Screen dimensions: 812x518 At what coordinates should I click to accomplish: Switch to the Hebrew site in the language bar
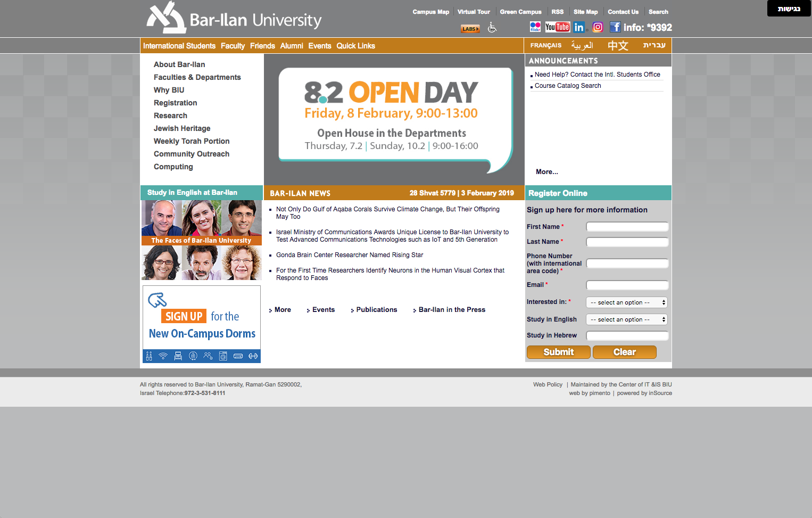pos(654,45)
